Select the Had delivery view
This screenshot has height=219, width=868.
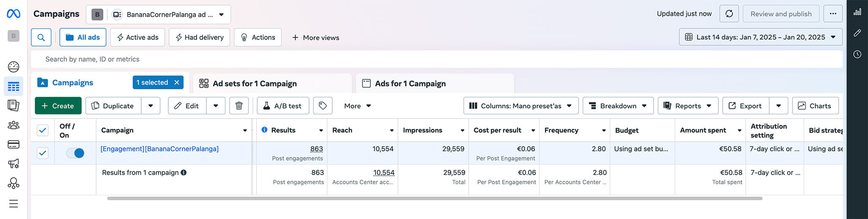tap(199, 37)
